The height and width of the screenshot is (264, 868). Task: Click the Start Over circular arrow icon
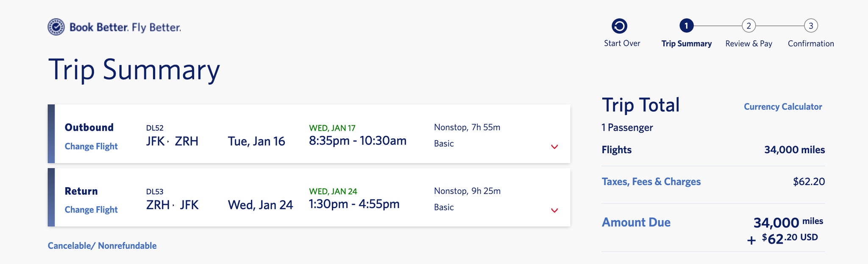click(620, 25)
